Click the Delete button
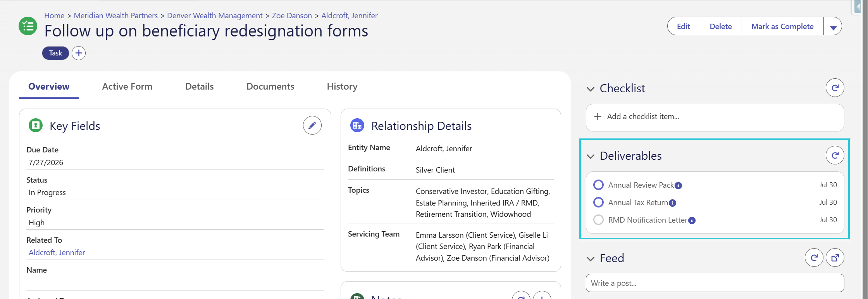 pyautogui.click(x=721, y=26)
